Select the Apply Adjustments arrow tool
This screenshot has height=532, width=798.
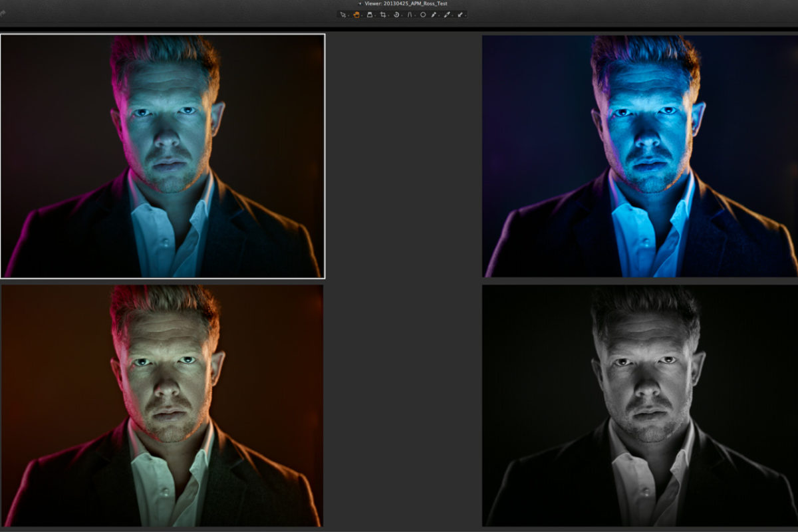(460, 15)
